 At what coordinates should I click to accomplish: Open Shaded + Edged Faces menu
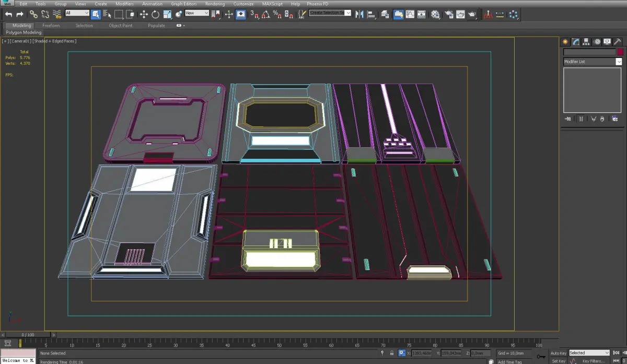tap(55, 41)
